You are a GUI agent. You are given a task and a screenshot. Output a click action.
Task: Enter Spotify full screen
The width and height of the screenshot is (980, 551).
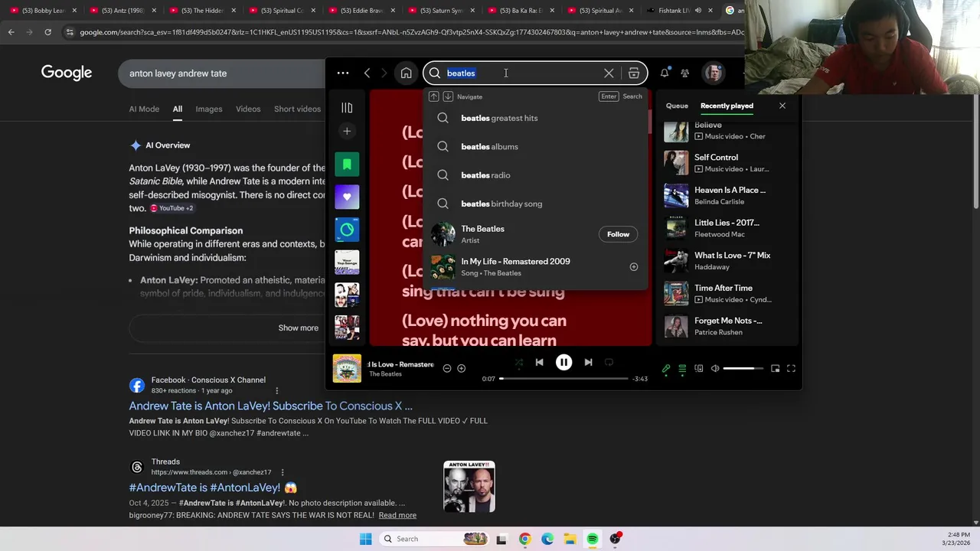tap(791, 369)
